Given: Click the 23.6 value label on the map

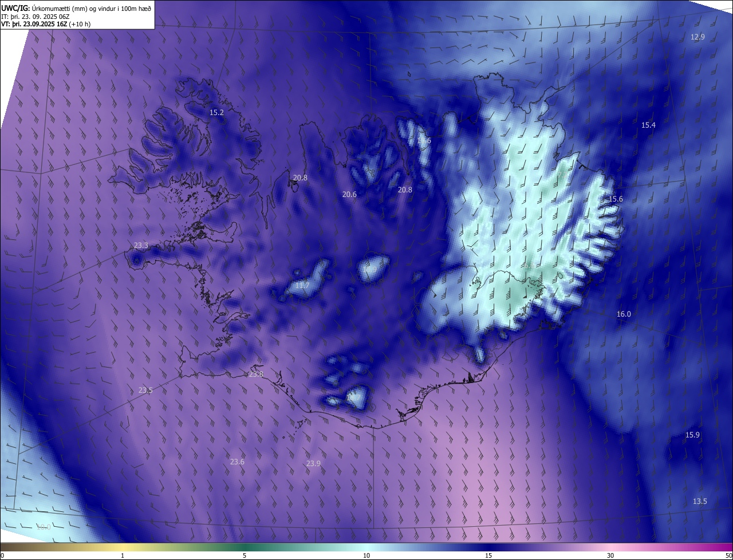Looking at the screenshot, I should 237,462.
